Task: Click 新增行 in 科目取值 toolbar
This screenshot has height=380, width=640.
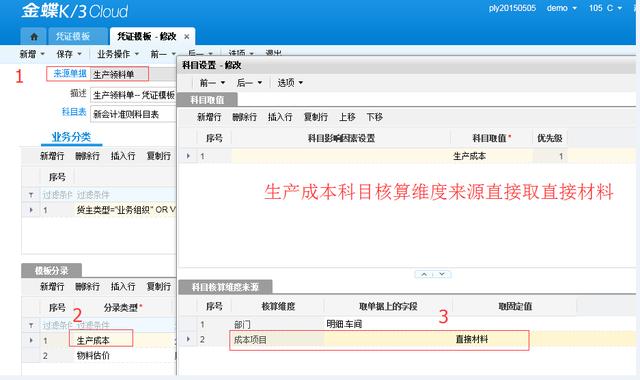Action: (x=209, y=117)
